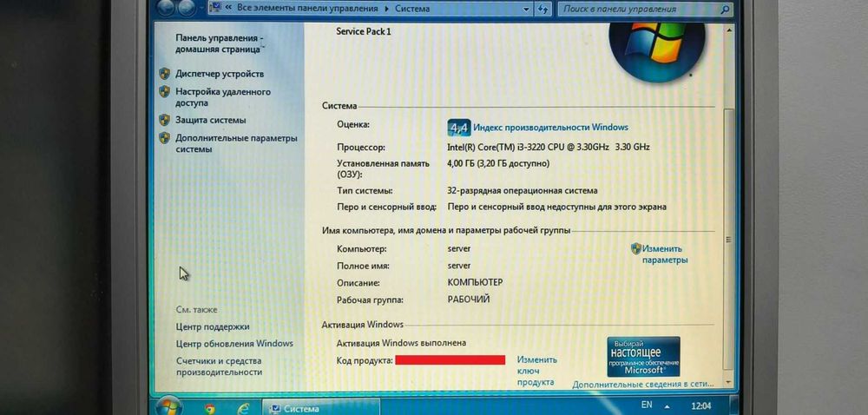Click the Forward navigation button
868x415 pixels.
click(x=187, y=8)
